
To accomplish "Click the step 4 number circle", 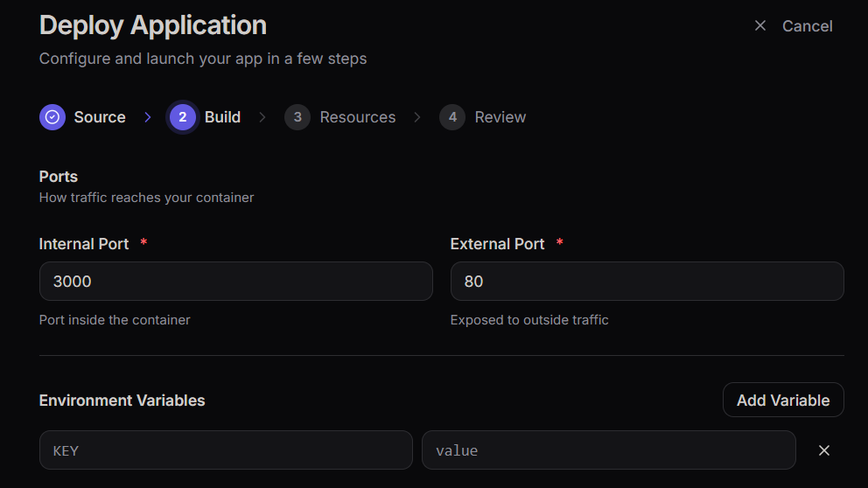I will click(452, 117).
